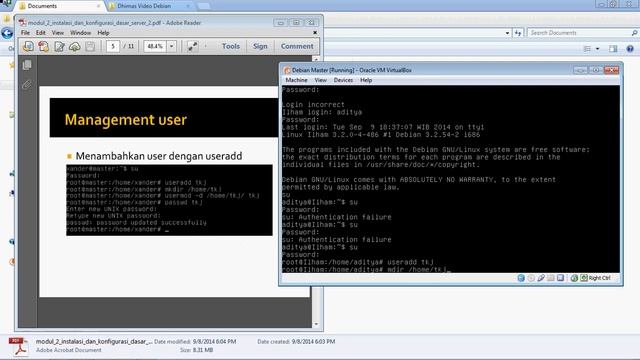Click the Create PDF online icon
The width and height of the screenshot is (640, 360).
tap(44, 47)
